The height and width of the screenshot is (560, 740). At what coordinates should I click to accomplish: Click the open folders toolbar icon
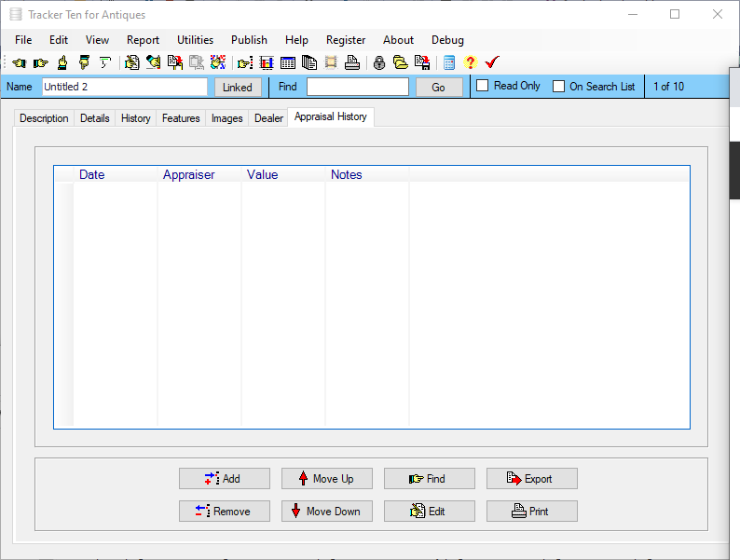coord(401,62)
